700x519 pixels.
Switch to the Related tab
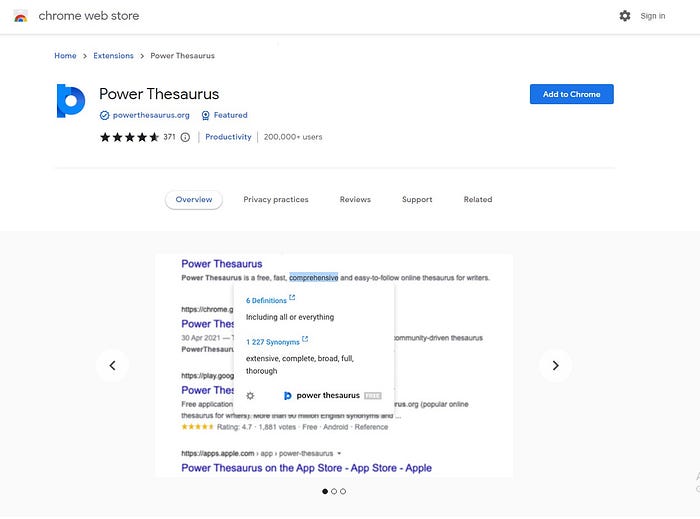(478, 199)
